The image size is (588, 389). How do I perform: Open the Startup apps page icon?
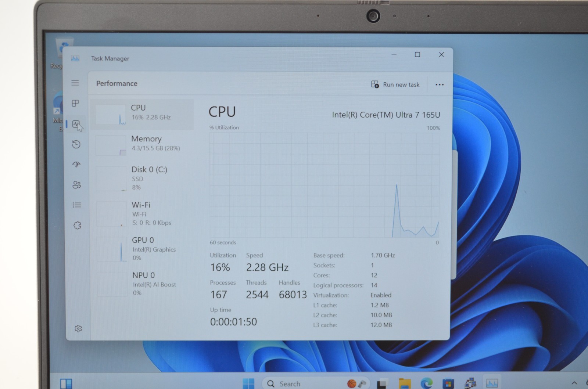click(x=76, y=164)
